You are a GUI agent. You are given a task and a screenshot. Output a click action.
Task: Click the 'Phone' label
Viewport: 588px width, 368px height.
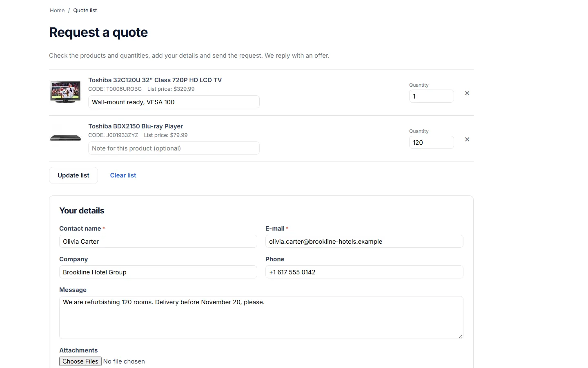275,259
